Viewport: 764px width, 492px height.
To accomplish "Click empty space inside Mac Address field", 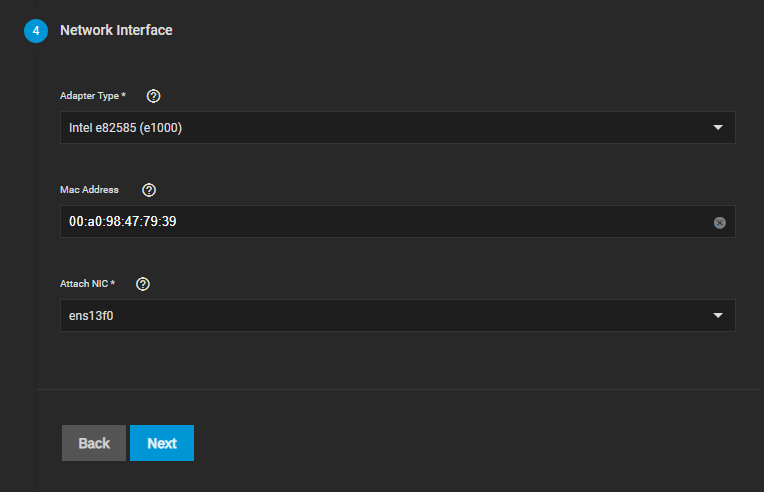I will pos(450,222).
